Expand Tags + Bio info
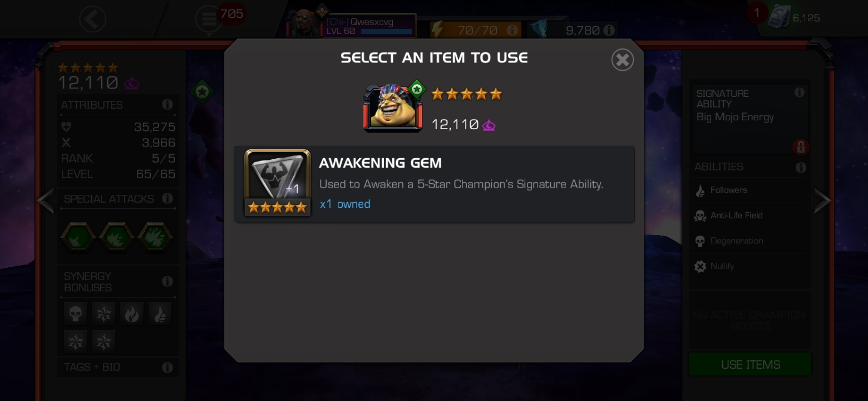Viewport: 868px width, 401px height. click(x=167, y=367)
